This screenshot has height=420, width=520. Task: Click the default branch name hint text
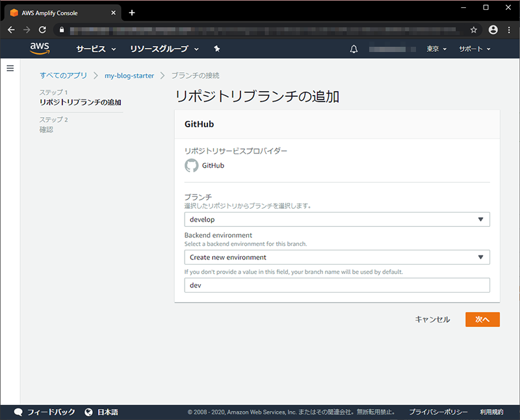click(294, 272)
